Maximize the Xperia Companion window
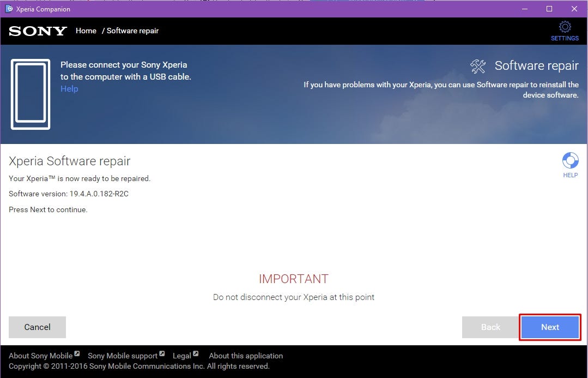Screen dimensions: 588x378 pos(549,9)
